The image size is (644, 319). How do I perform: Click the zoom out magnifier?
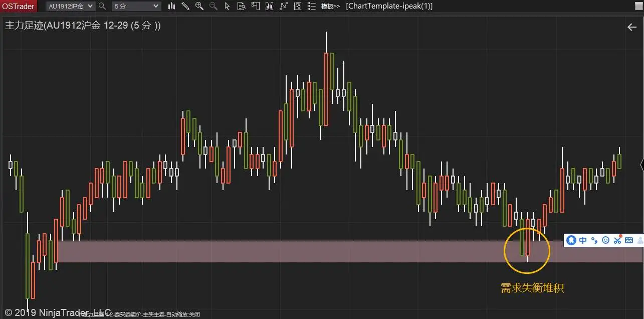coord(213,6)
